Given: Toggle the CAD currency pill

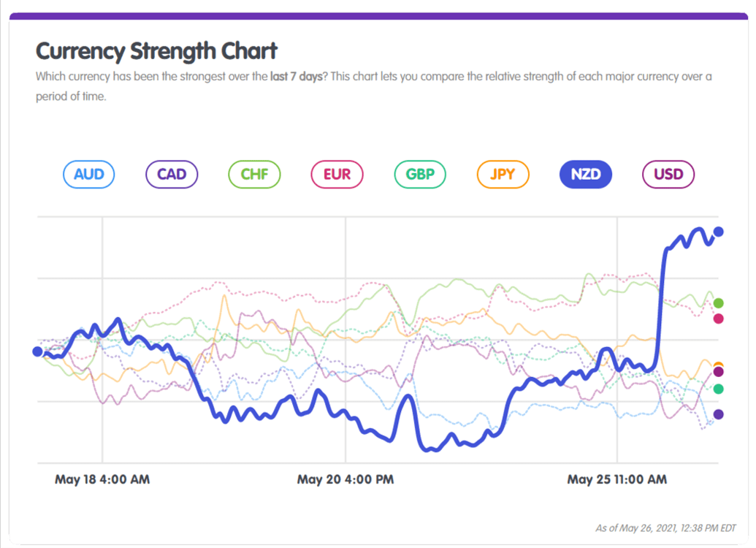Looking at the screenshot, I should pos(171,174).
